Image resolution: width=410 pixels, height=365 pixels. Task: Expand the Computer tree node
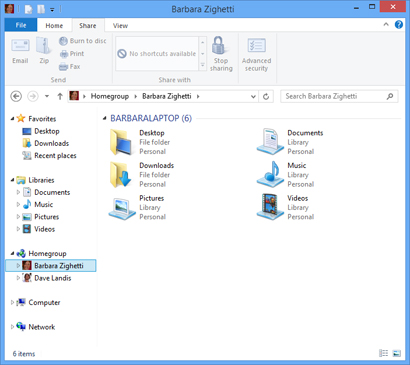(x=12, y=302)
